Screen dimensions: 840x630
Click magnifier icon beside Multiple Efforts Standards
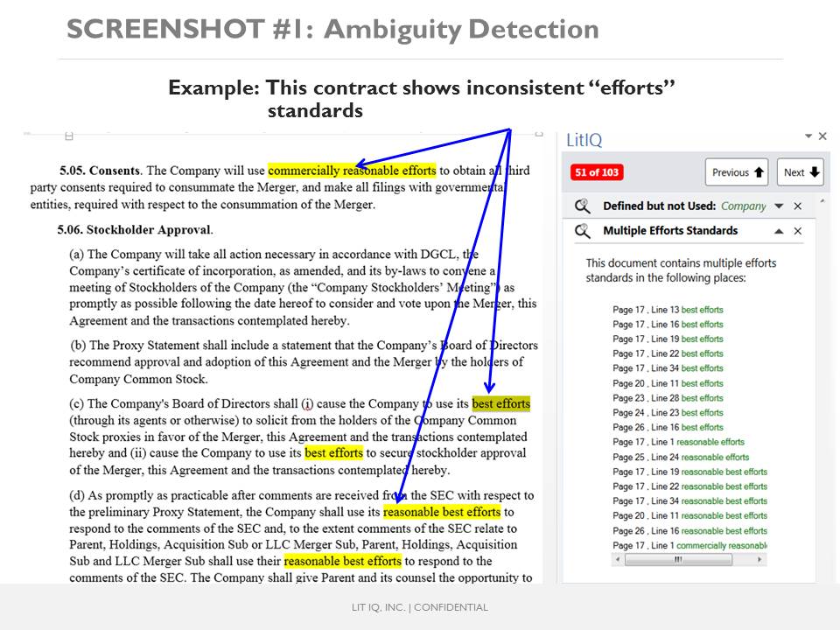583,231
